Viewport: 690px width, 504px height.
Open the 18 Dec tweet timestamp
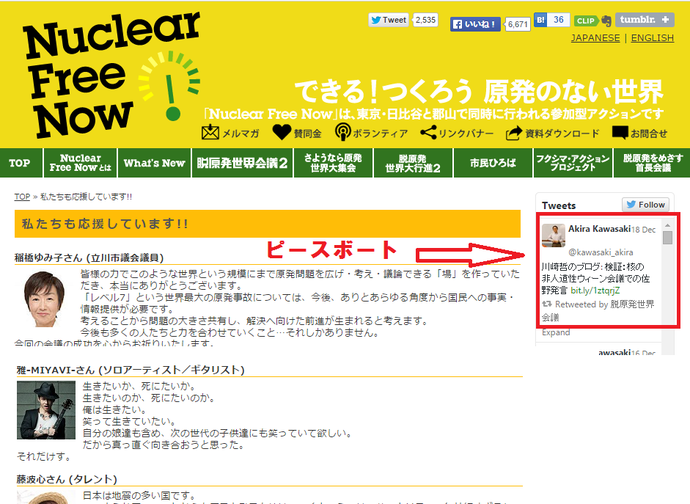[x=643, y=230]
